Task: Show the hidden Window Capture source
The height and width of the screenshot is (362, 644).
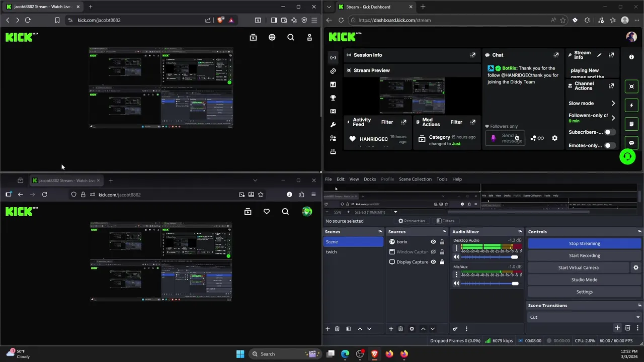Action: coord(433,252)
